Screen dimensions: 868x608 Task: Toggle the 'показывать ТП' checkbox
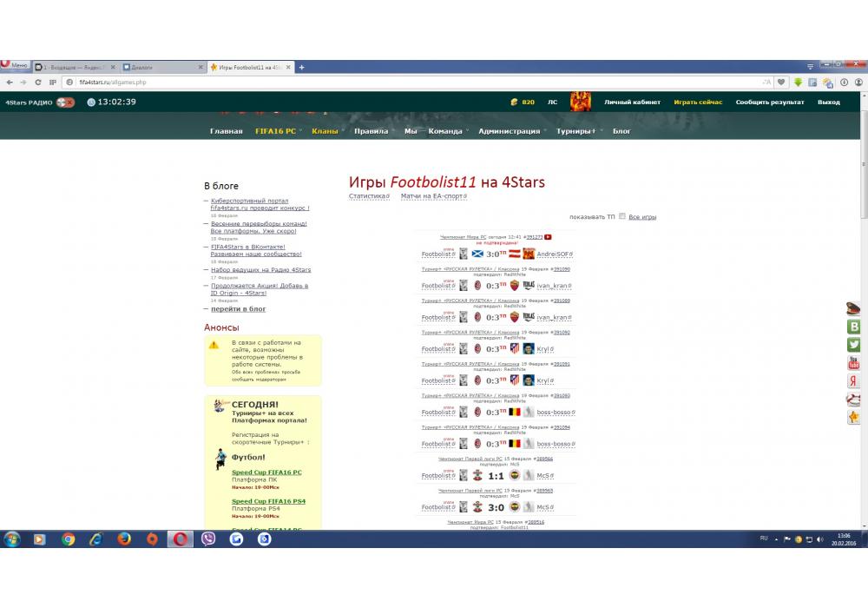[x=621, y=216]
